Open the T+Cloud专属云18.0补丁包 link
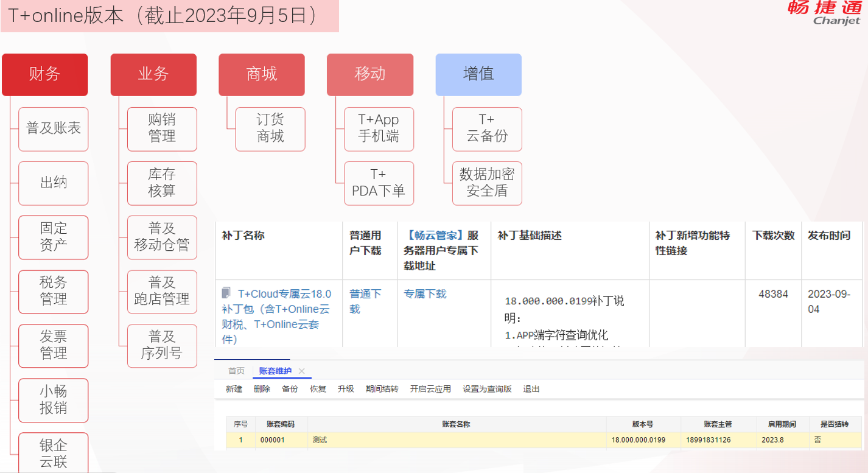The width and height of the screenshot is (868, 473). (x=276, y=317)
